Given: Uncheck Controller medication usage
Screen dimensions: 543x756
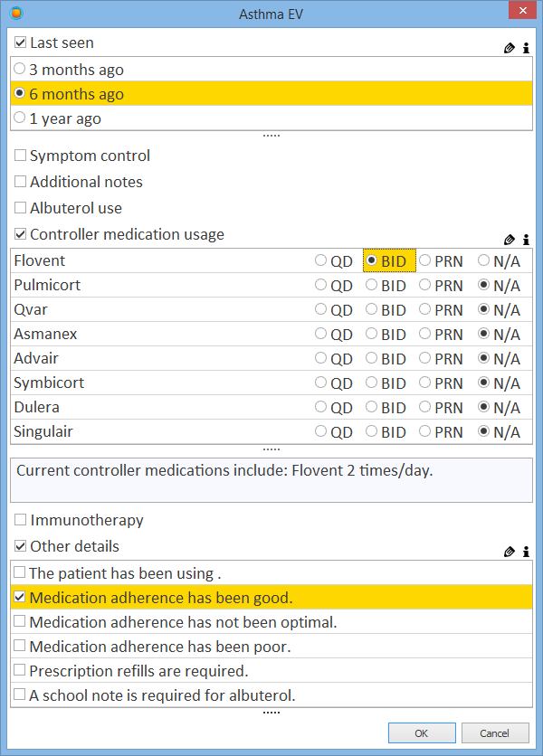Looking at the screenshot, I should 20,234.
